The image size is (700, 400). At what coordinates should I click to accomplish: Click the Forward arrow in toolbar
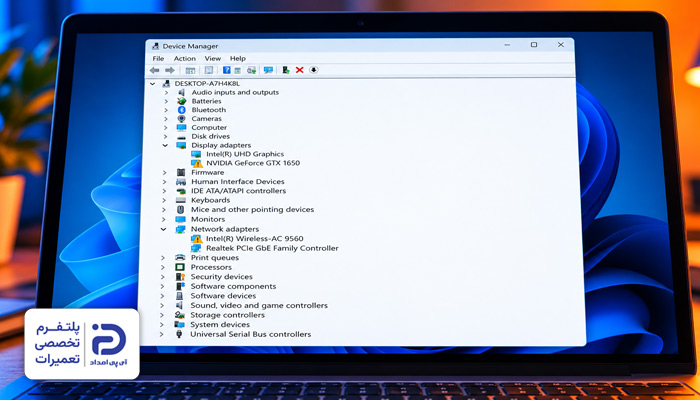[x=170, y=70]
